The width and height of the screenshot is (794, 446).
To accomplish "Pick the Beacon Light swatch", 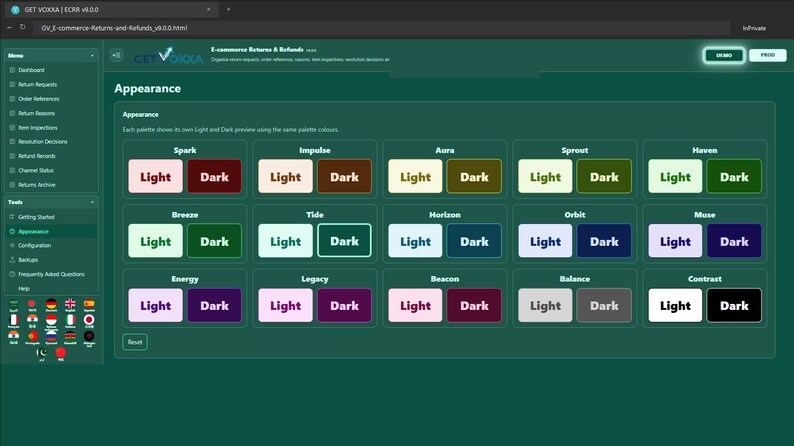I will 415,305.
